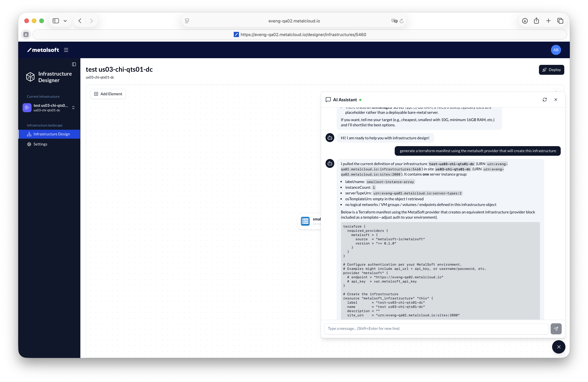
Task: Open the AB user avatar menu
Action: click(x=556, y=50)
